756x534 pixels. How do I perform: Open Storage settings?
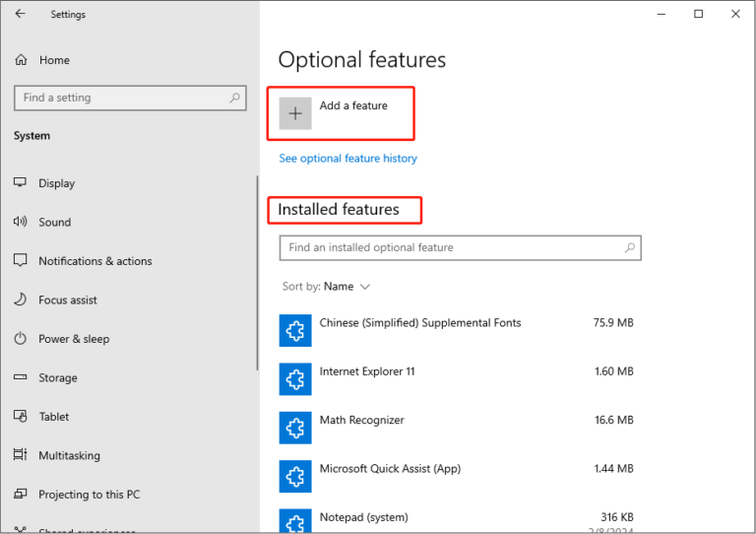[58, 377]
